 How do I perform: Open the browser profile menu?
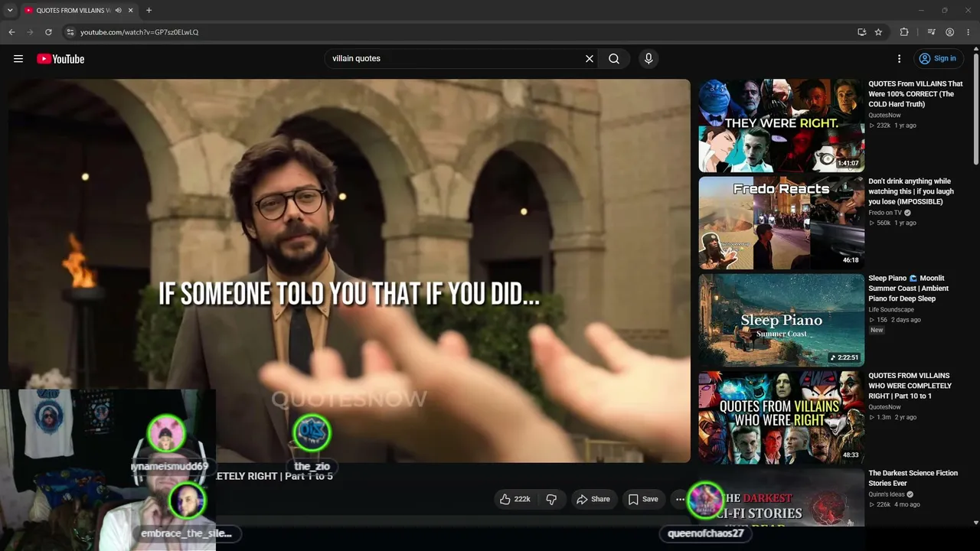(949, 32)
